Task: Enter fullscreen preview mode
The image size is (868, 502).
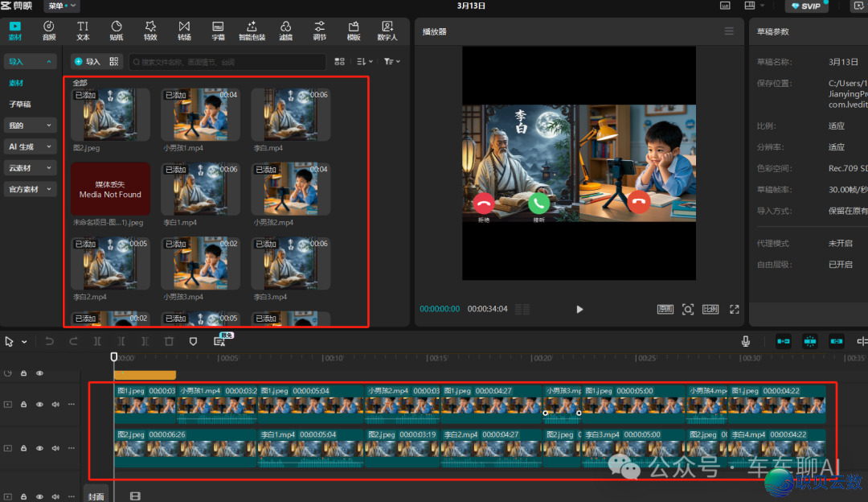Action: point(734,309)
